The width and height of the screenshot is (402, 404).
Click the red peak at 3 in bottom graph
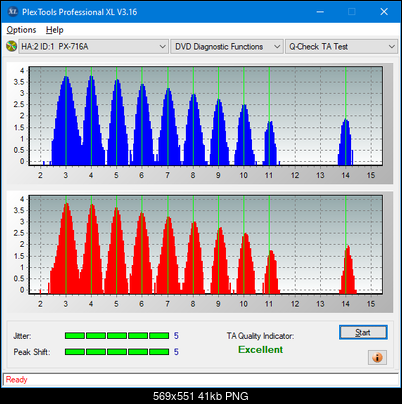tap(66, 248)
